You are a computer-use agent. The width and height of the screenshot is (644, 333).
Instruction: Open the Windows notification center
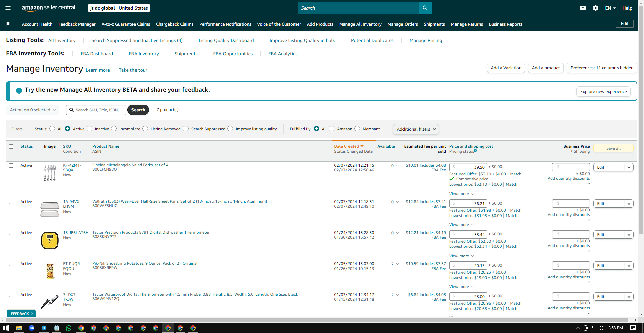633,328
